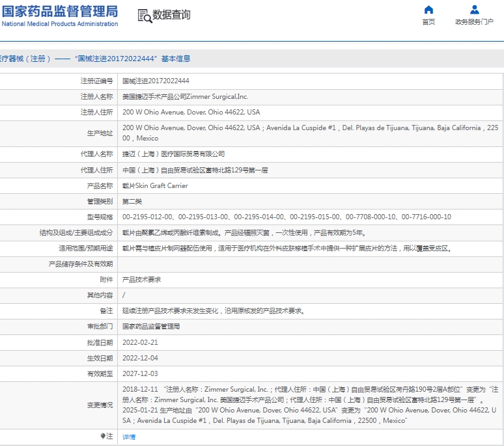Click the 注册人名称 value Zimmer Surgical,Inc.
The image size is (504, 447).
point(185,97)
